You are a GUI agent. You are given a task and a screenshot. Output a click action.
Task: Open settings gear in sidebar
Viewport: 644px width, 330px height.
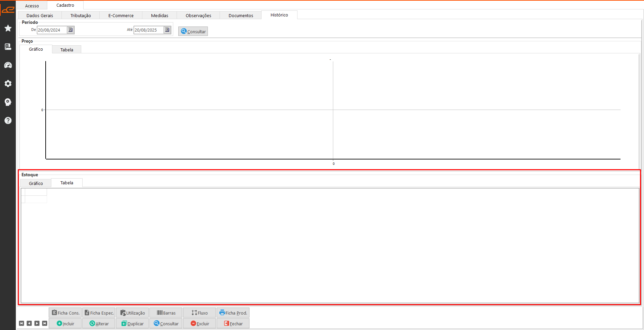[x=8, y=84]
